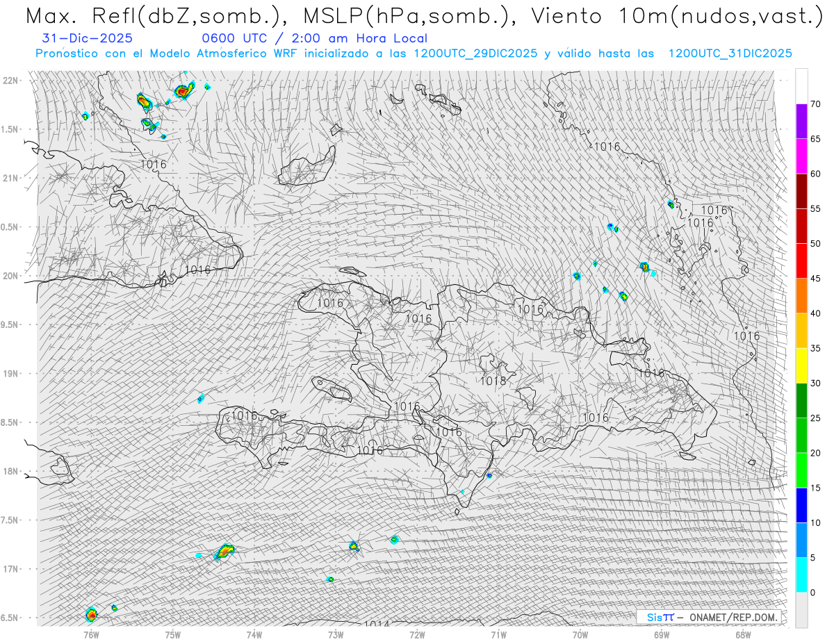Click the latitude axis label '18N'
Viewport: 834px width, 644px height.
tap(11, 472)
